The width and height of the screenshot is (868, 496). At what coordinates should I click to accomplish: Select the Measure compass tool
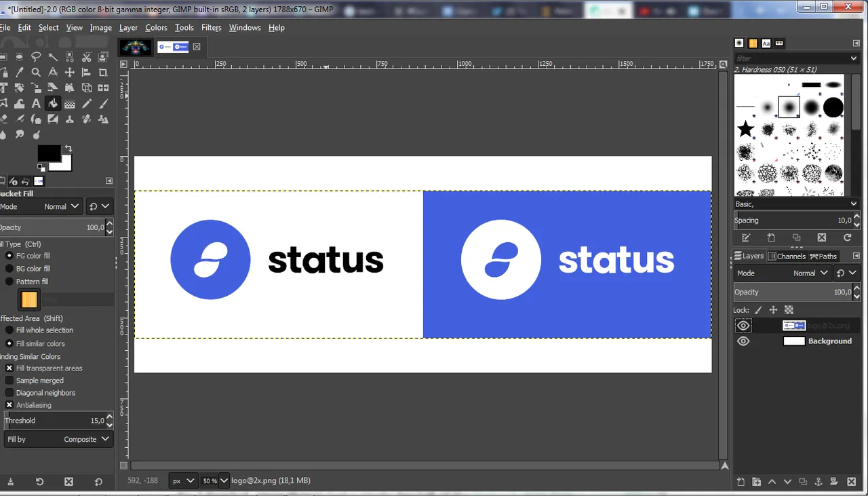[x=53, y=72]
